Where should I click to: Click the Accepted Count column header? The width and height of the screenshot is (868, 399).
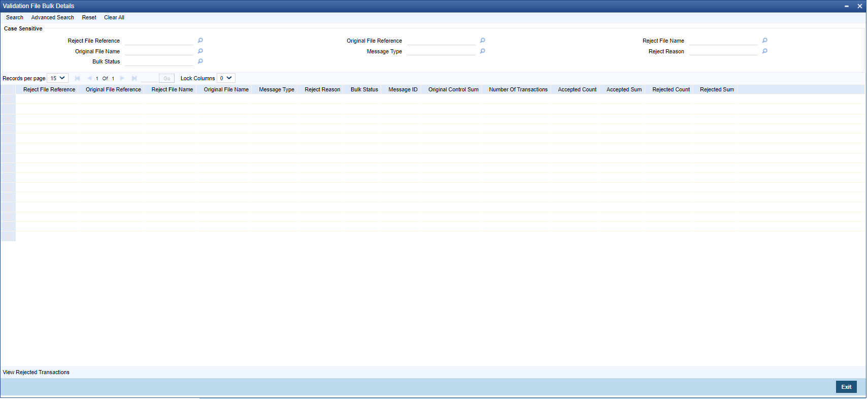577,89
